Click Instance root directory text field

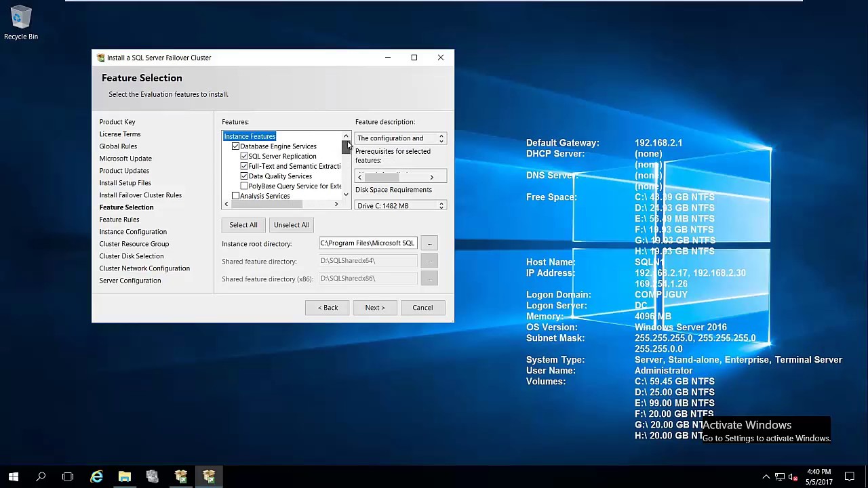pos(368,243)
